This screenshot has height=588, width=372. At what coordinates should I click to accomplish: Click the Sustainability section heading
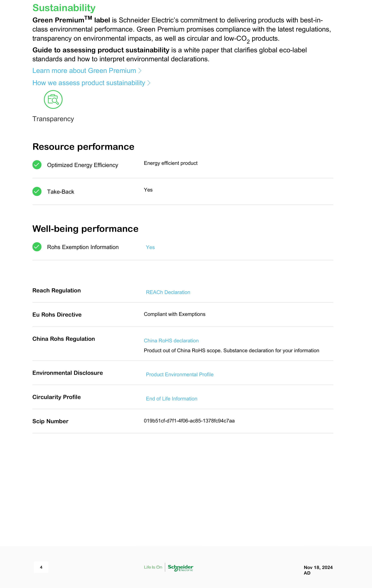64,8
